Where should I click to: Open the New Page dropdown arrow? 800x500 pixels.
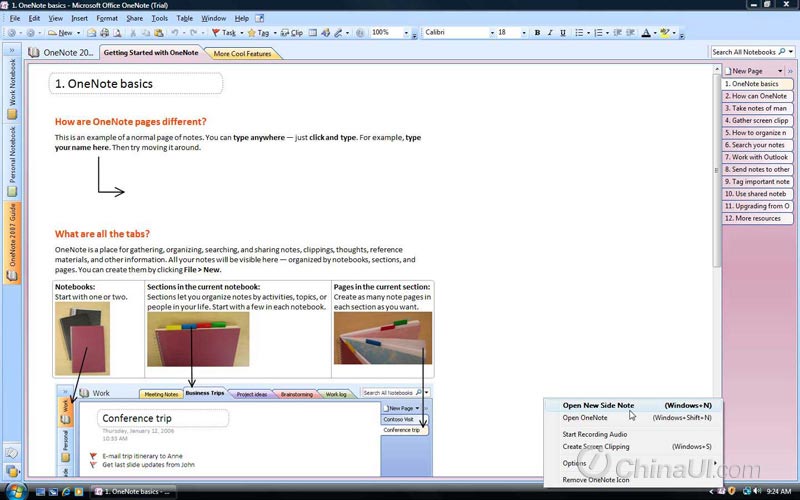point(780,71)
